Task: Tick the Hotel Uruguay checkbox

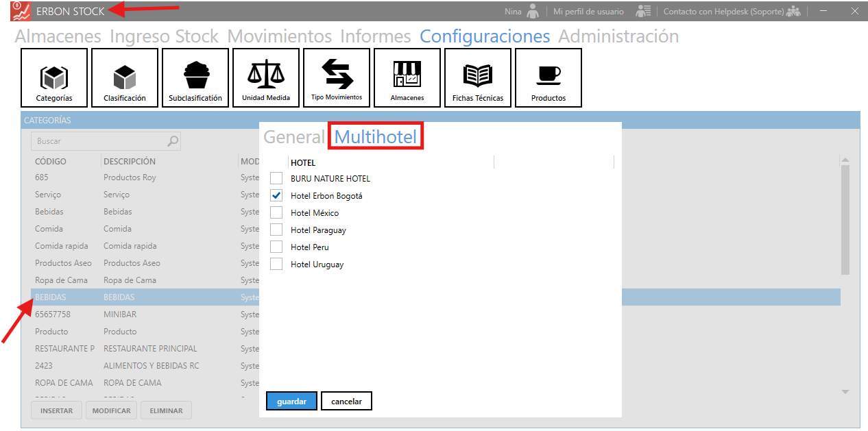Action: (276, 264)
